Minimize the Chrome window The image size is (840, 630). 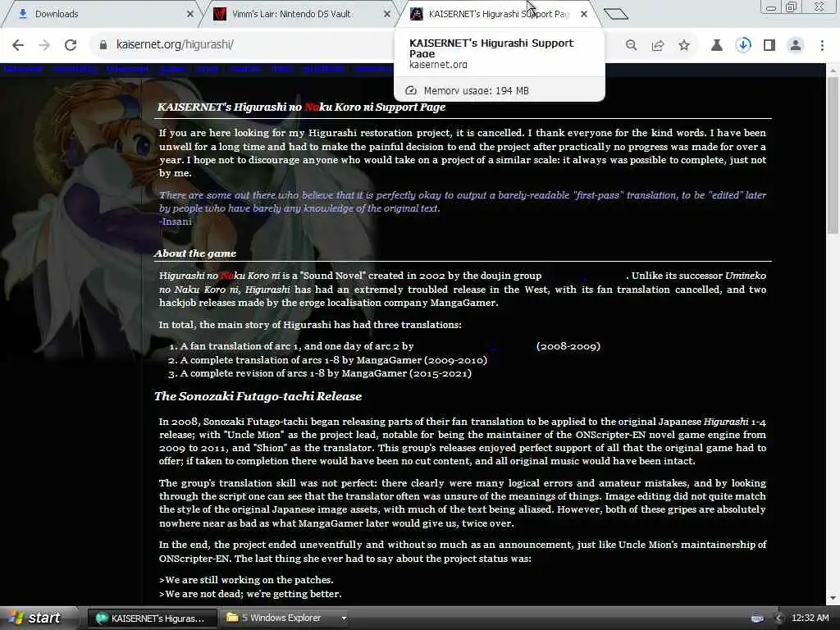coord(771,7)
